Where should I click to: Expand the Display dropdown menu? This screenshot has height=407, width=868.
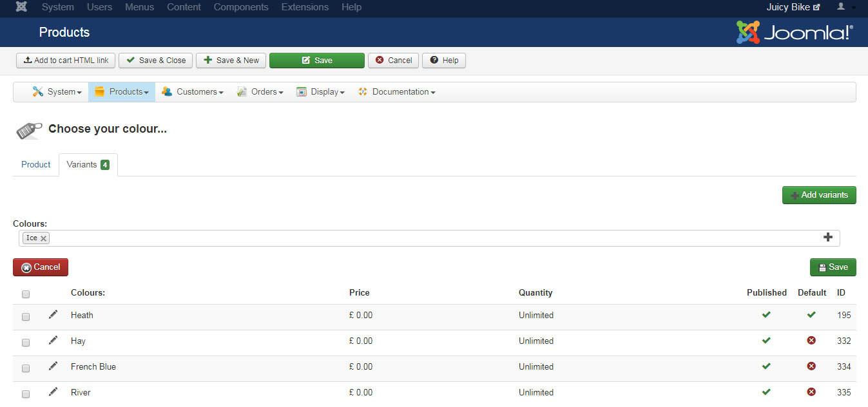pos(320,92)
